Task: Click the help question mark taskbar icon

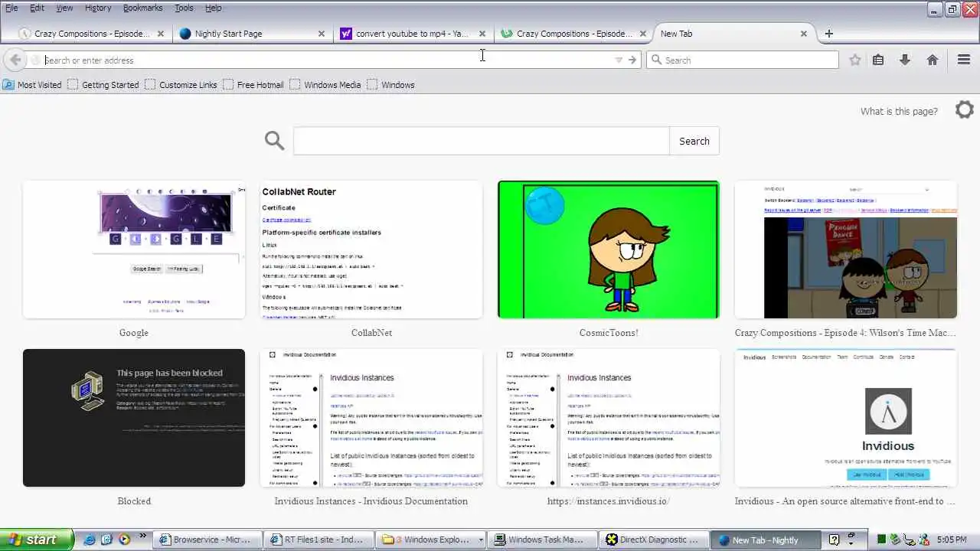Action: 835,540
